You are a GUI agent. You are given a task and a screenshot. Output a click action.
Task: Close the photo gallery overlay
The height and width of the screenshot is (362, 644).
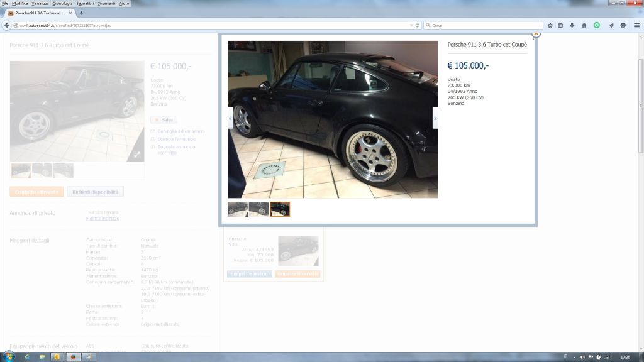[536, 34]
